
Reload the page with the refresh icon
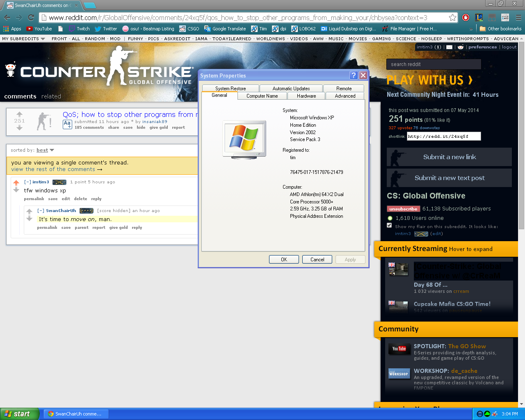(x=31, y=18)
